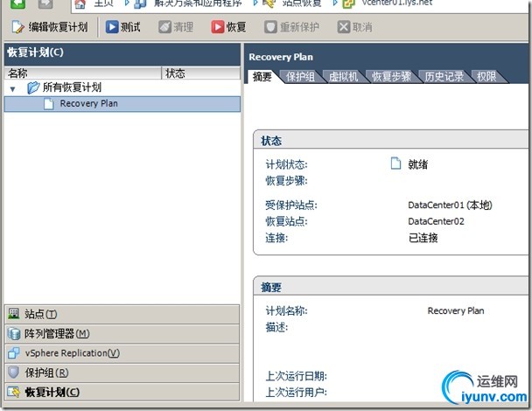Image resolution: width=532 pixels, height=411 pixels.
Task: Click the 恢复计划 sidebar icon
Action: click(14, 392)
